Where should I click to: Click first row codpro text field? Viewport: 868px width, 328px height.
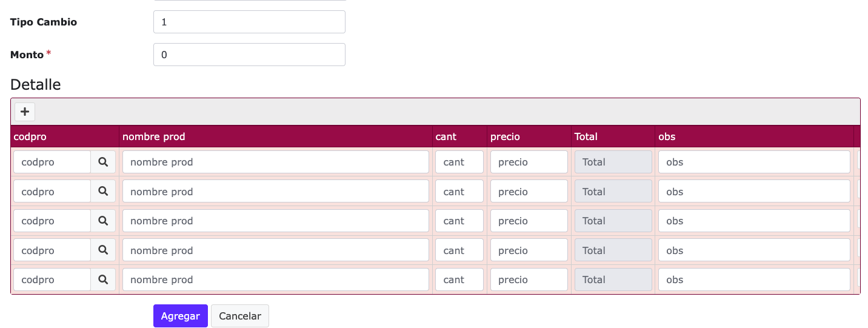tap(52, 162)
